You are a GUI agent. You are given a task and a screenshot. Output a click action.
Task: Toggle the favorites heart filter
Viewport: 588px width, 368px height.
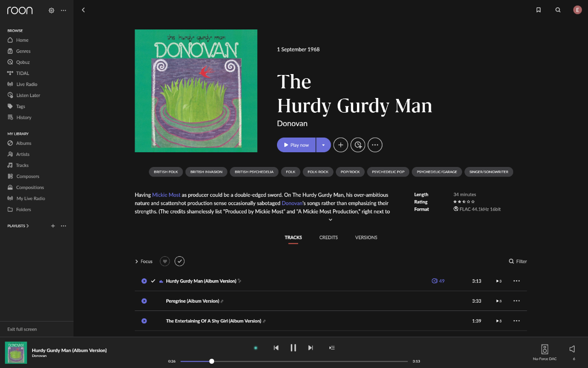point(165,261)
